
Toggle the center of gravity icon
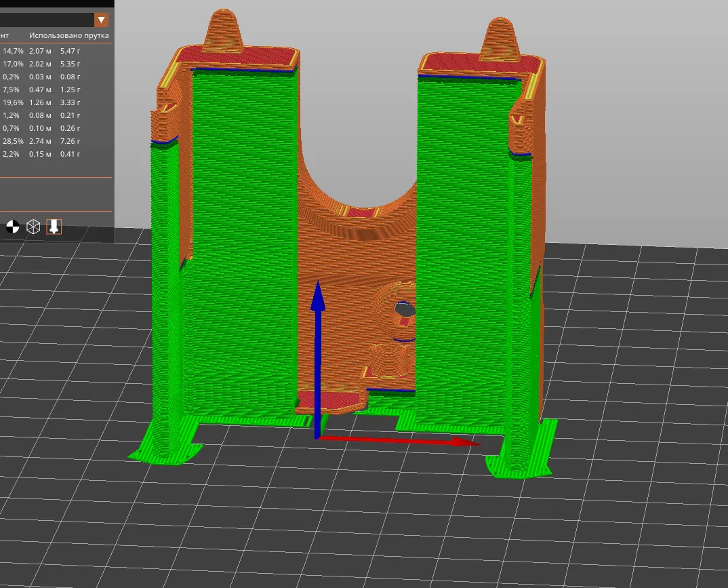pos(13,227)
